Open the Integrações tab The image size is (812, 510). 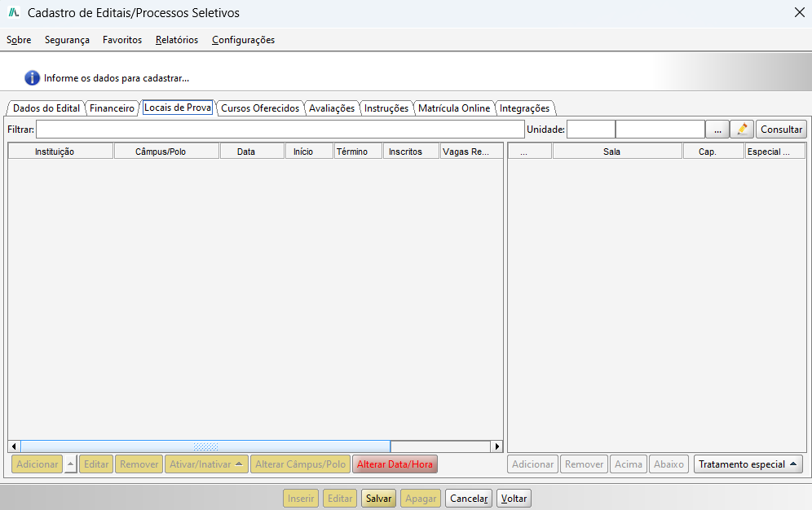point(524,108)
